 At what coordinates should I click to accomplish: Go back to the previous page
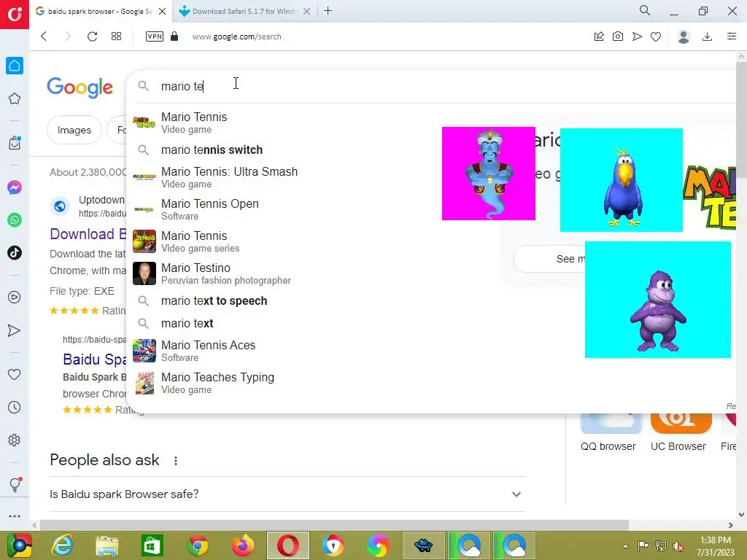coord(44,36)
